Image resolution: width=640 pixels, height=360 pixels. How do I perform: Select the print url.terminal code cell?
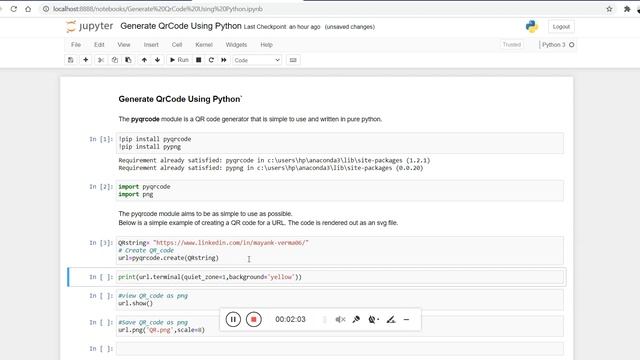[x=340, y=277]
